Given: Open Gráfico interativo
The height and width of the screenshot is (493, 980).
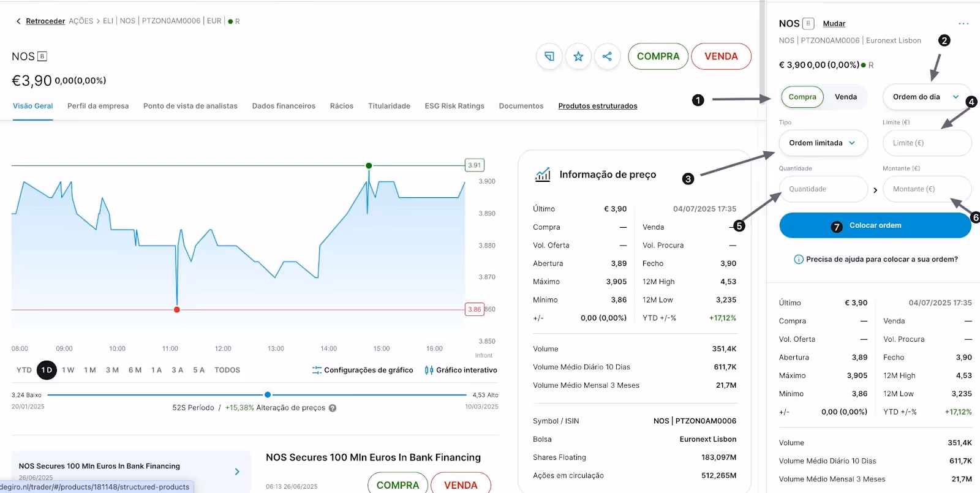Looking at the screenshot, I should [461, 370].
